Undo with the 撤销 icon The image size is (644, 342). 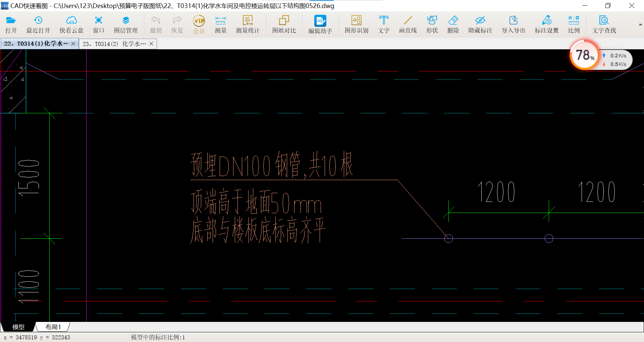click(x=156, y=24)
